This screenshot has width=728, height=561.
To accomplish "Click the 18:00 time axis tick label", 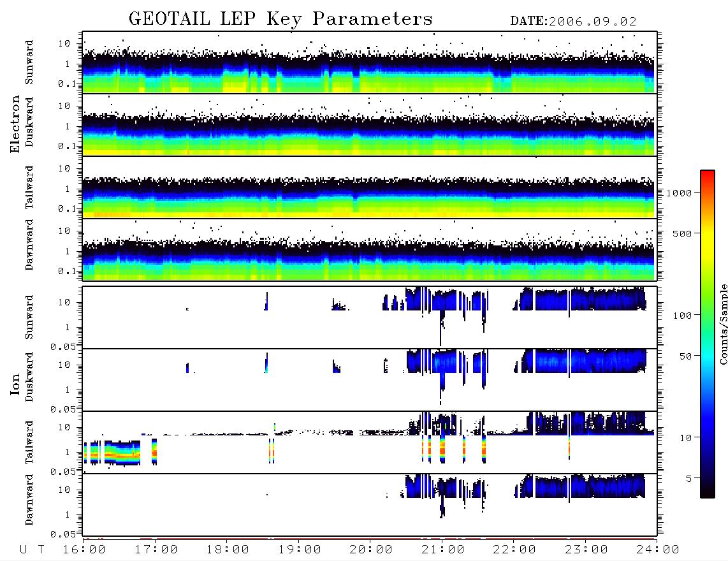I will click(x=228, y=550).
